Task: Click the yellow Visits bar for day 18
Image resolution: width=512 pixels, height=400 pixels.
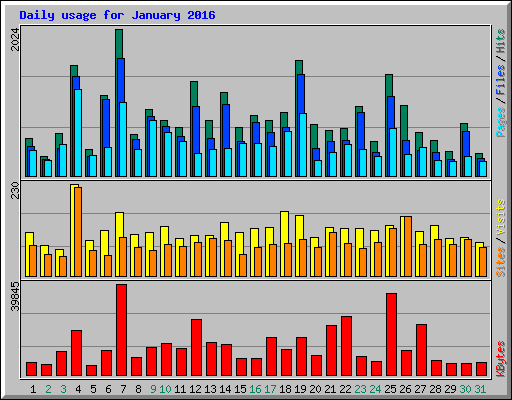Action: tap(283, 244)
